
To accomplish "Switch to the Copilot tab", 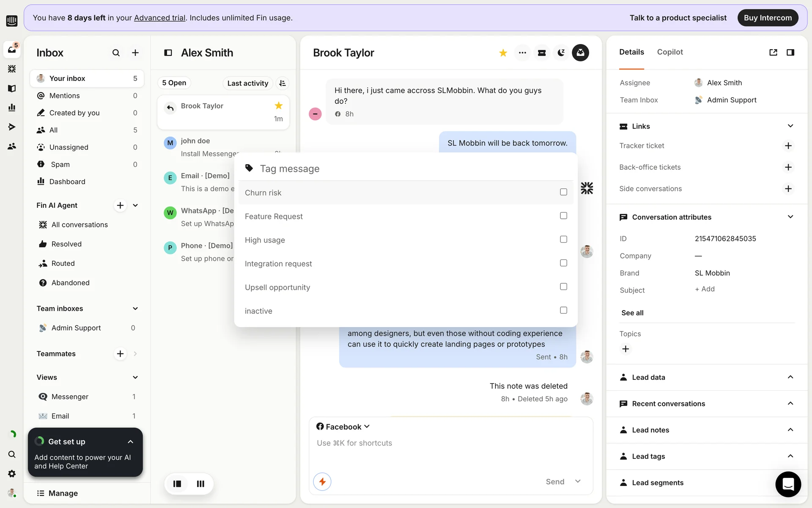I will 670,52.
